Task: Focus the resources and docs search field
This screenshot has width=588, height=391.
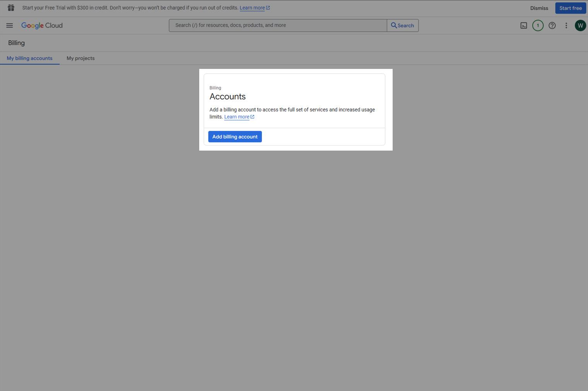Action: coord(278,26)
